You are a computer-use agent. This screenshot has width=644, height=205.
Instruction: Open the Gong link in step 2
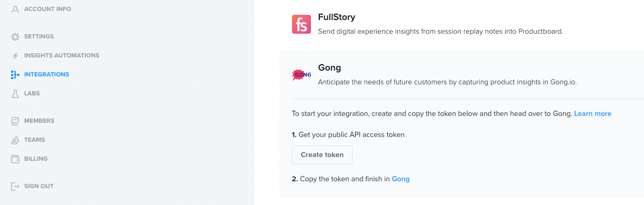400,179
